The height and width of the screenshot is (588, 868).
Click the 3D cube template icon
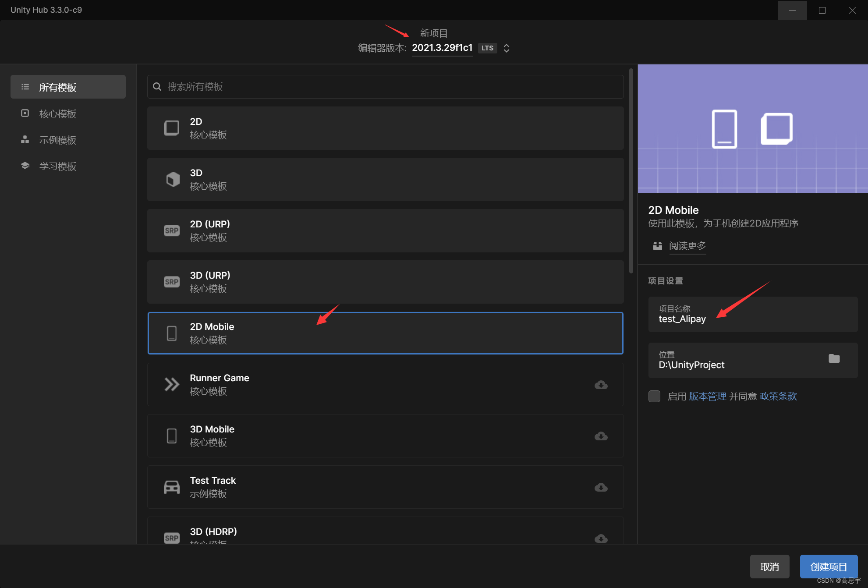coord(173,179)
